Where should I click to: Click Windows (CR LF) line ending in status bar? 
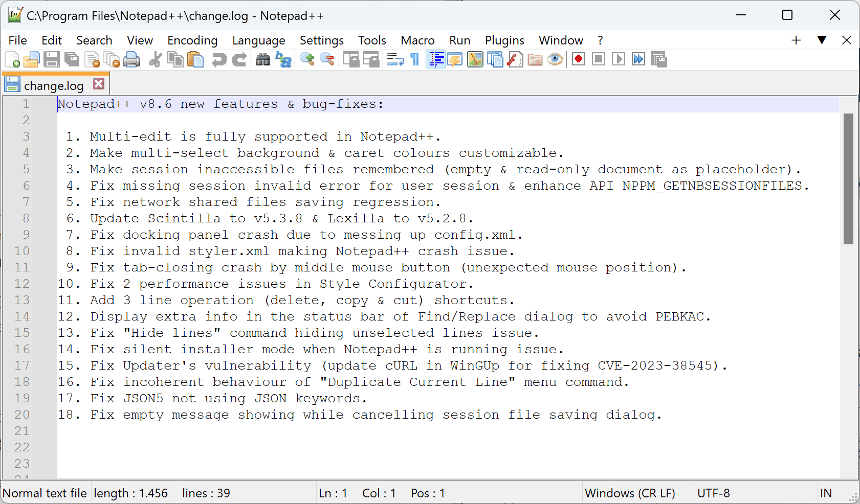click(630, 493)
